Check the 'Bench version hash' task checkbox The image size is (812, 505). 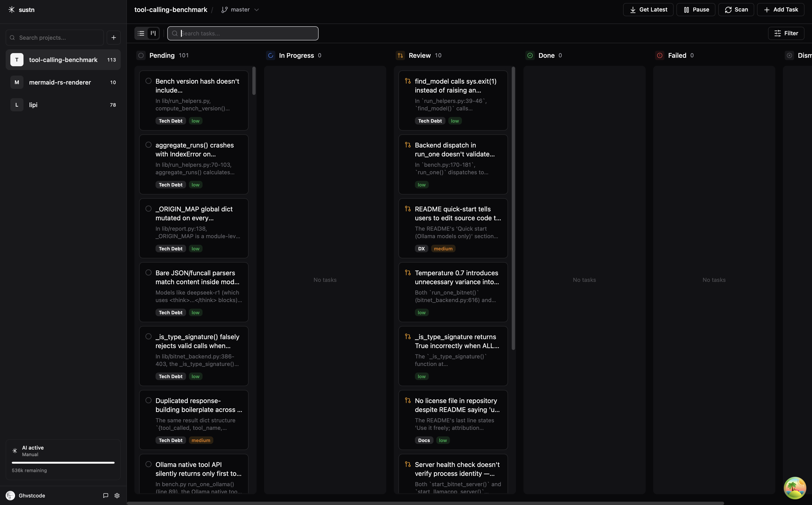click(x=148, y=81)
